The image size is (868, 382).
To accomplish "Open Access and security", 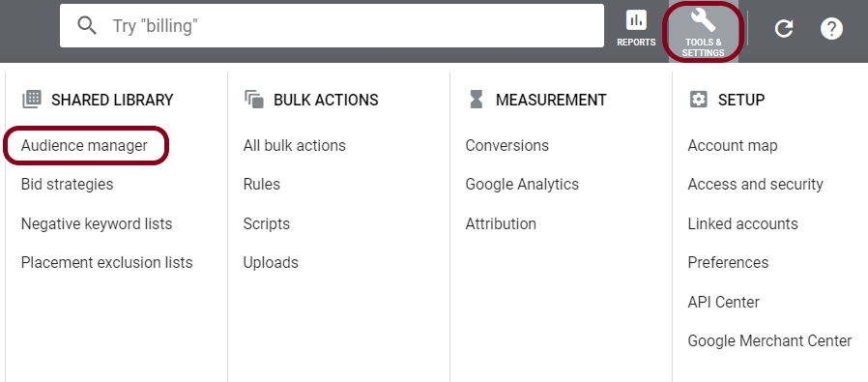I will click(x=755, y=185).
